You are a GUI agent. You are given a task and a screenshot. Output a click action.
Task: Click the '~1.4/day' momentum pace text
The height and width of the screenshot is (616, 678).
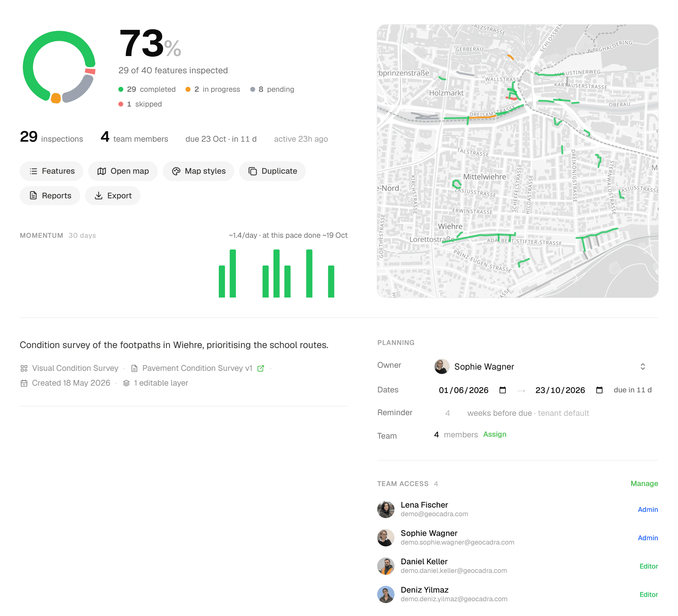[x=288, y=236]
